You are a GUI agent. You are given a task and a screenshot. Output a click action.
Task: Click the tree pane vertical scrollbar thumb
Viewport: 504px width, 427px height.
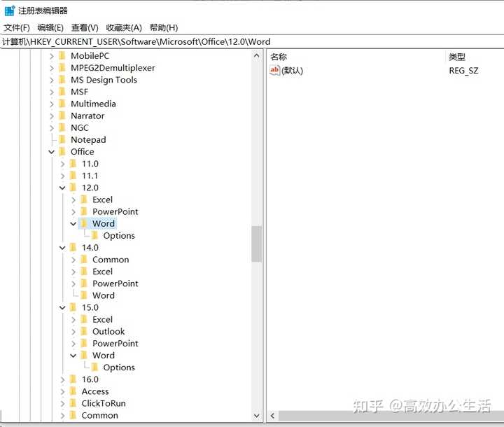[x=256, y=244]
